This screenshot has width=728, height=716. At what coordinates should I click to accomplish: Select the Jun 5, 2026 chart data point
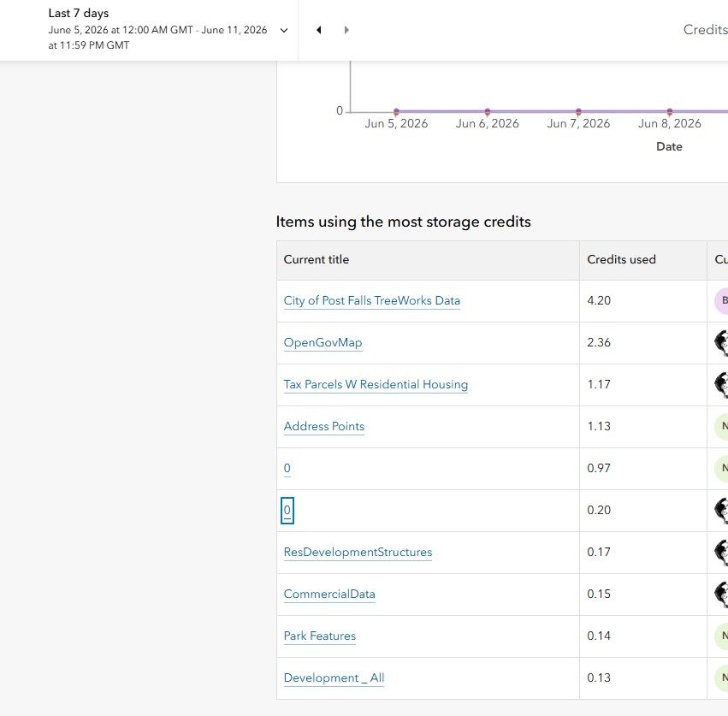pos(396,112)
